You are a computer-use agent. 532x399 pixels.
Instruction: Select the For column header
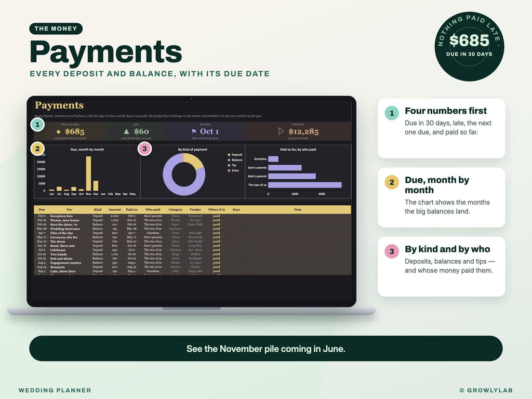[69, 210]
